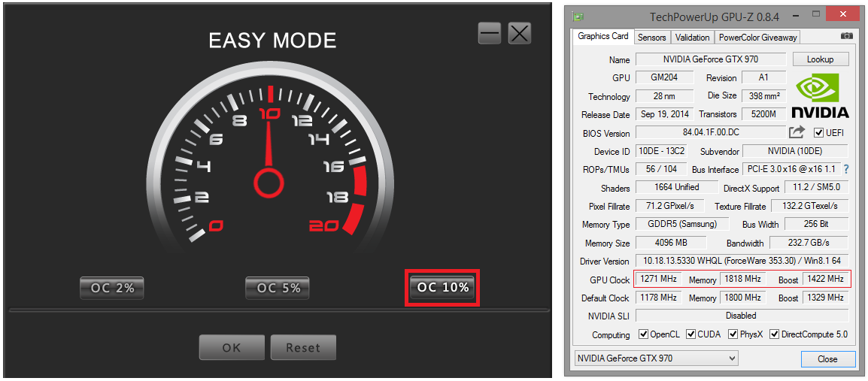The image size is (868, 381).
Task: Minimize the Easy Mode window
Action: coord(490,34)
